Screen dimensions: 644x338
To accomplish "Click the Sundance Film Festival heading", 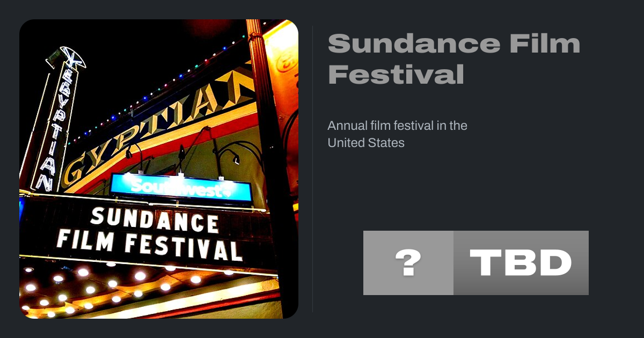I will [453, 59].
